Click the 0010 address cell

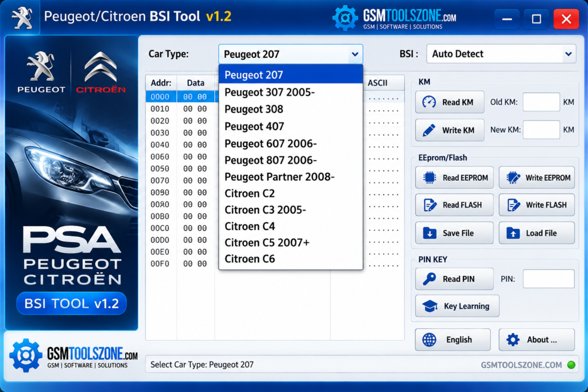click(160, 108)
